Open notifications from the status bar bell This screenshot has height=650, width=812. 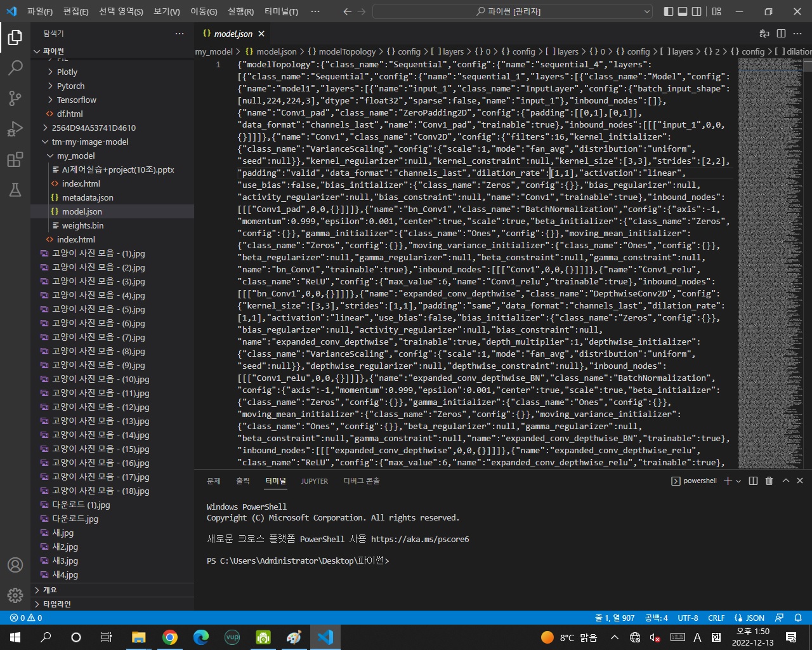pyautogui.click(x=798, y=617)
